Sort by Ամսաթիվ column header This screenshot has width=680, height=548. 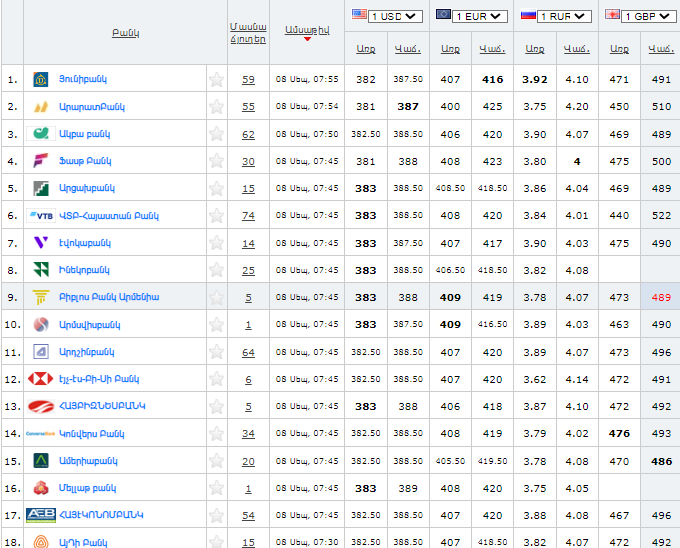(x=307, y=30)
